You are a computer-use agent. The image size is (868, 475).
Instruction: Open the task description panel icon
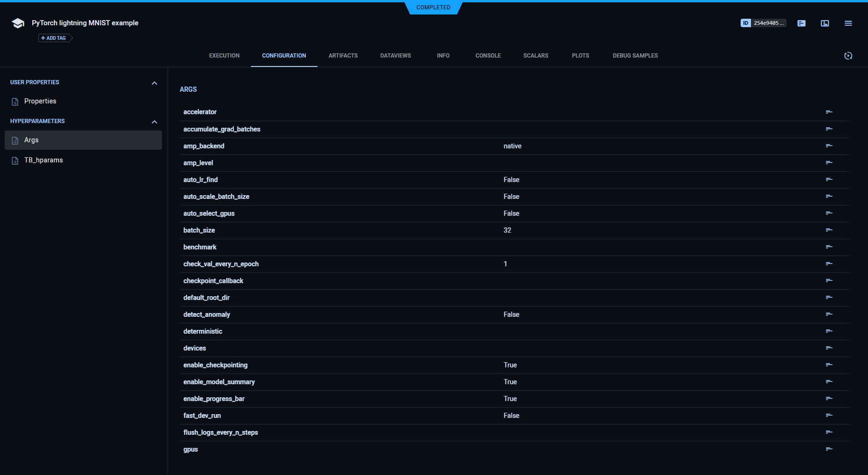[801, 23]
